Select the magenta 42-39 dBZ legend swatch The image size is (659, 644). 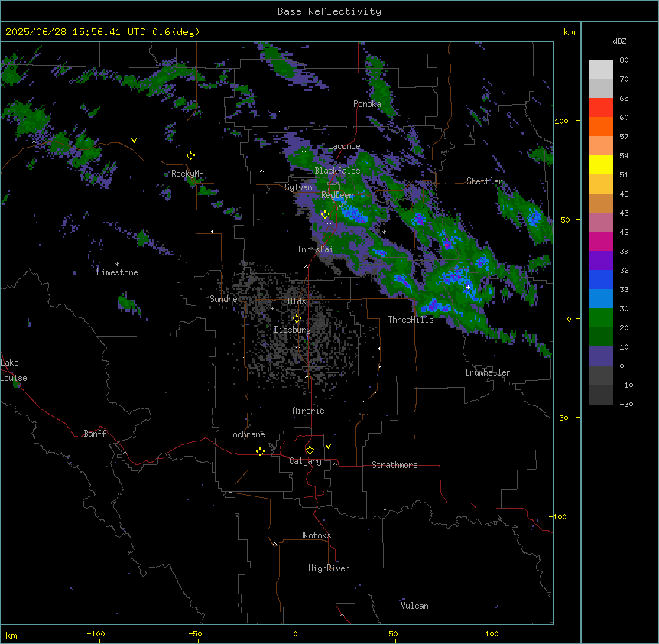(601, 241)
